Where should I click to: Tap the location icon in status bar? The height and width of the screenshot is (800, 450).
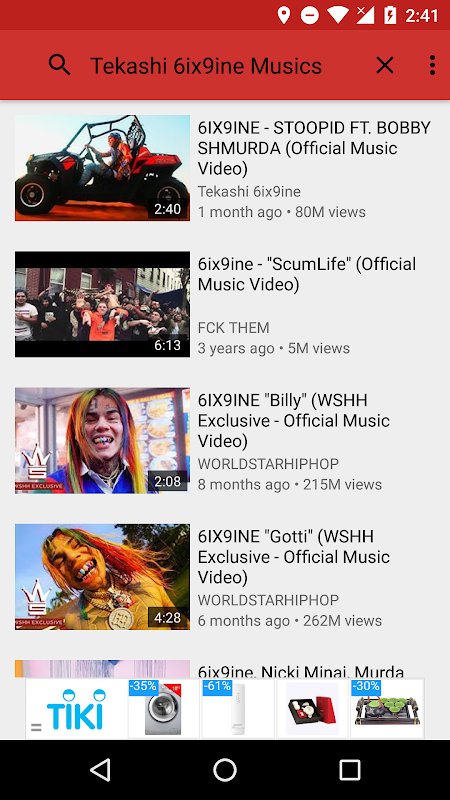284,15
